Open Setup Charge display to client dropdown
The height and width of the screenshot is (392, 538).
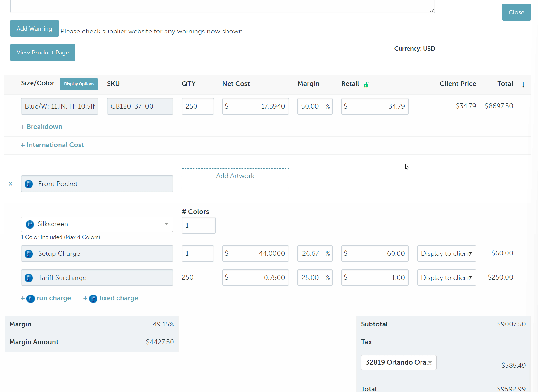point(446,253)
